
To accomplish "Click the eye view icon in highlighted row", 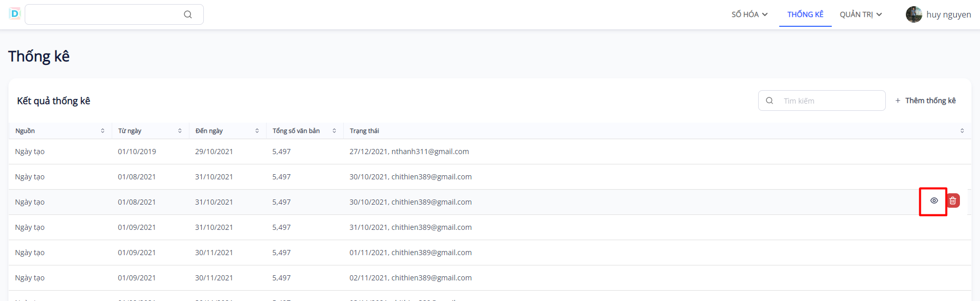I will click(x=934, y=201).
